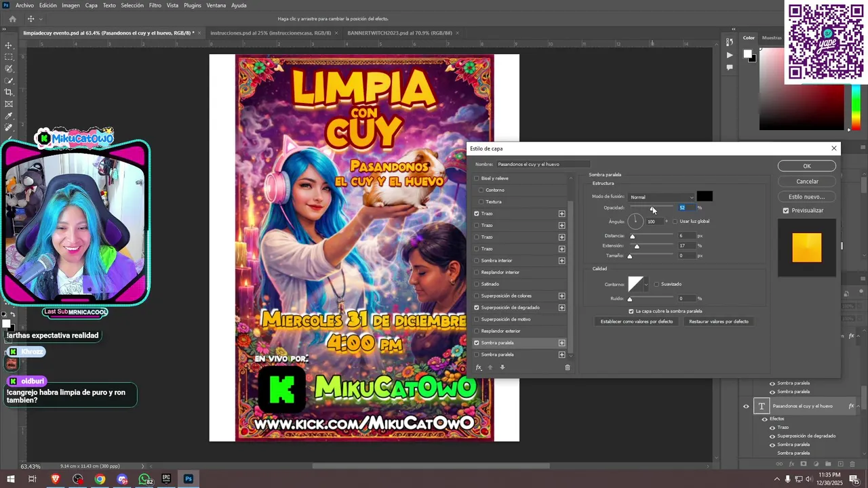This screenshot has width=868, height=488.
Task: Click plus icon beside Superposición de degradado
Action: point(561,308)
